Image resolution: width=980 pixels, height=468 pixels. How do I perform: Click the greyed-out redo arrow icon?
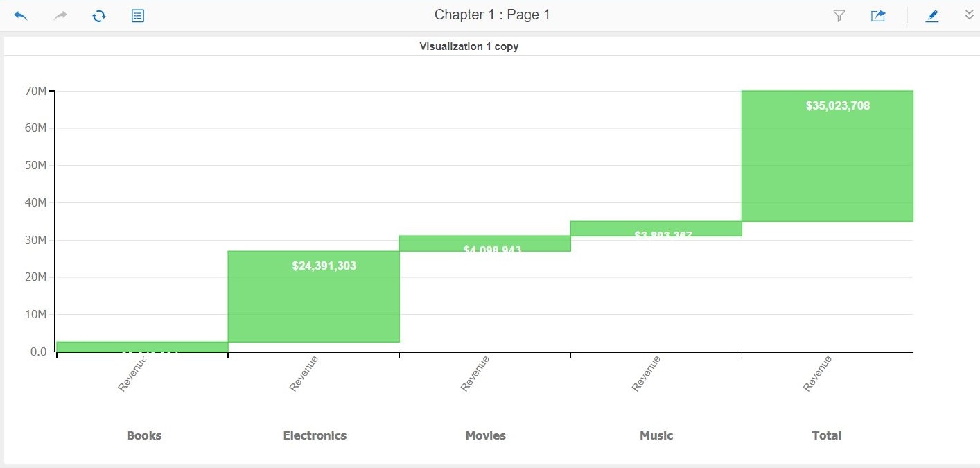point(60,15)
